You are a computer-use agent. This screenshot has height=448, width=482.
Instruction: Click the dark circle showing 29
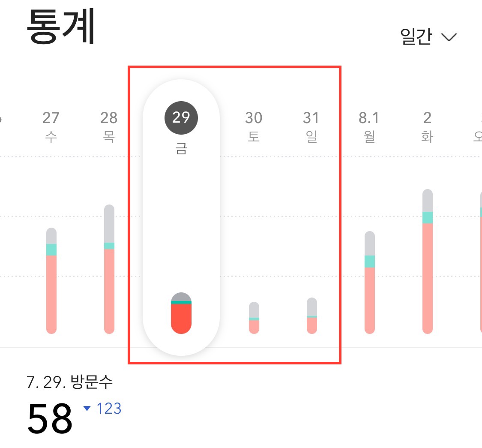(181, 117)
